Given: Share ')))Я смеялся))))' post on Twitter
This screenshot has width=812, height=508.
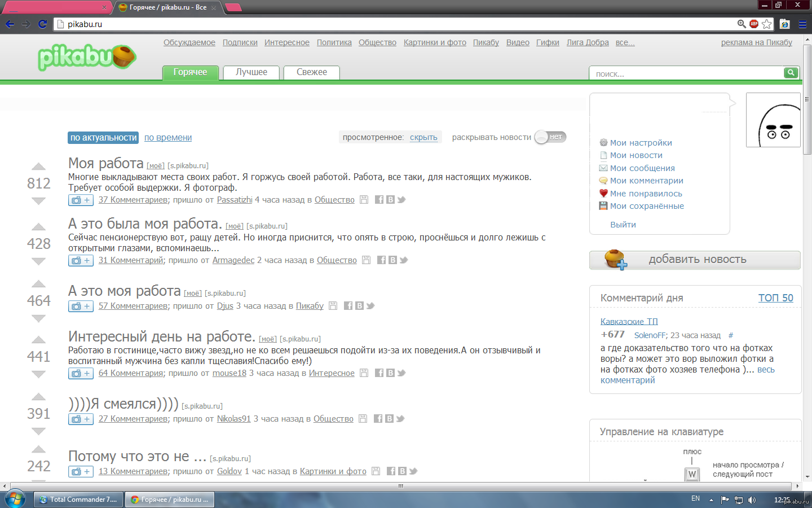Looking at the screenshot, I should click(400, 419).
